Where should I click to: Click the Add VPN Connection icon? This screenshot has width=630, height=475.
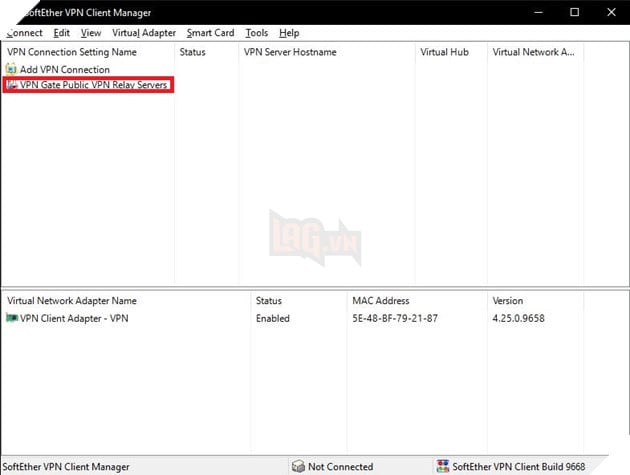[x=11, y=69]
